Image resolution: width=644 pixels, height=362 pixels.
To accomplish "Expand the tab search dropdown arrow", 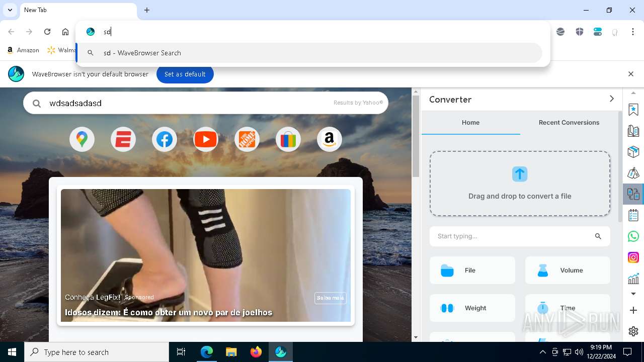I will click(x=10, y=10).
